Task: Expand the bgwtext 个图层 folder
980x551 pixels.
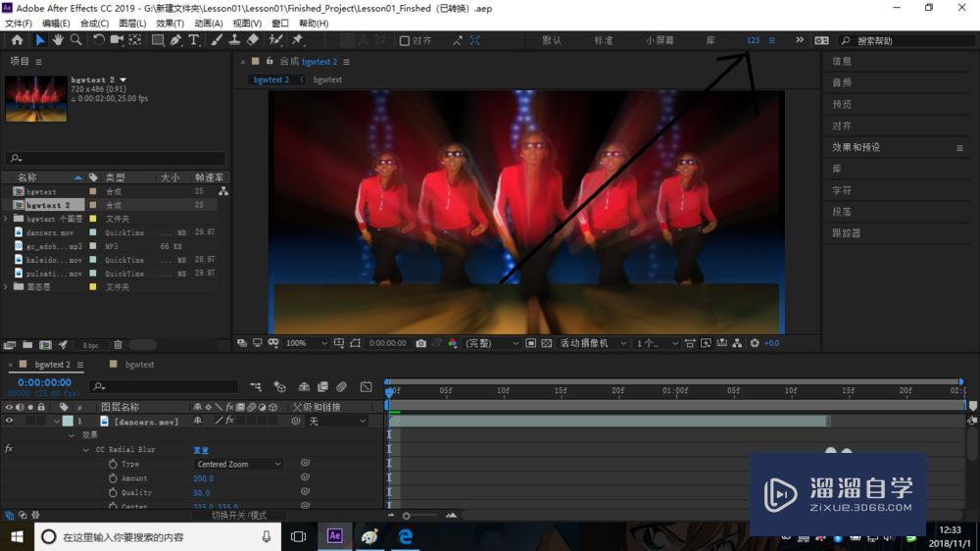Action: pyautogui.click(x=6, y=219)
